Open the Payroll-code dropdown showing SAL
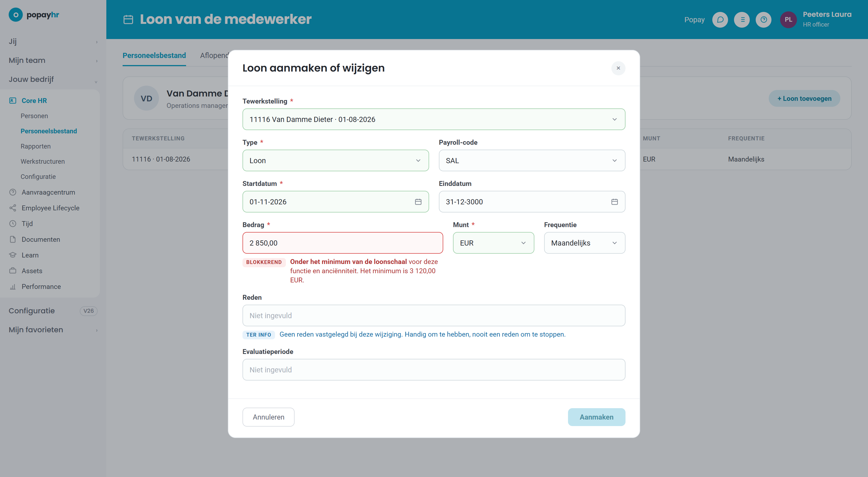The width and height of the screenshot is (868, 477). [532, 160]
